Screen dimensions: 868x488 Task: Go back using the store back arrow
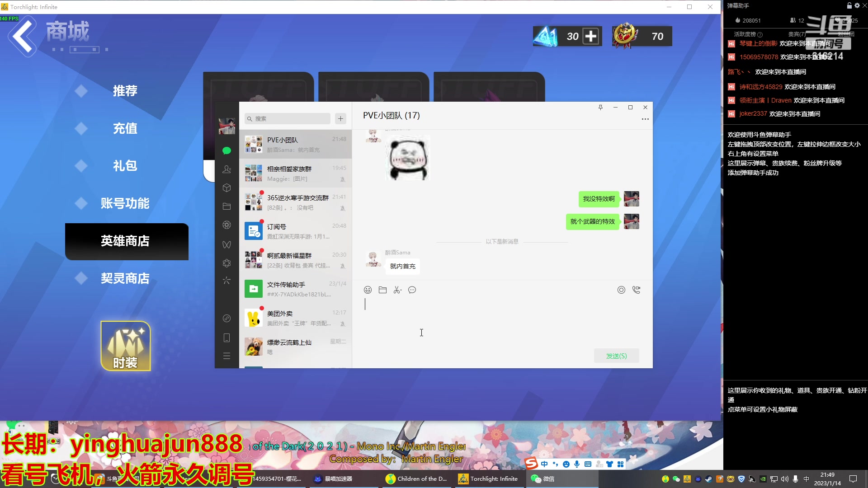tap(22, 36)
